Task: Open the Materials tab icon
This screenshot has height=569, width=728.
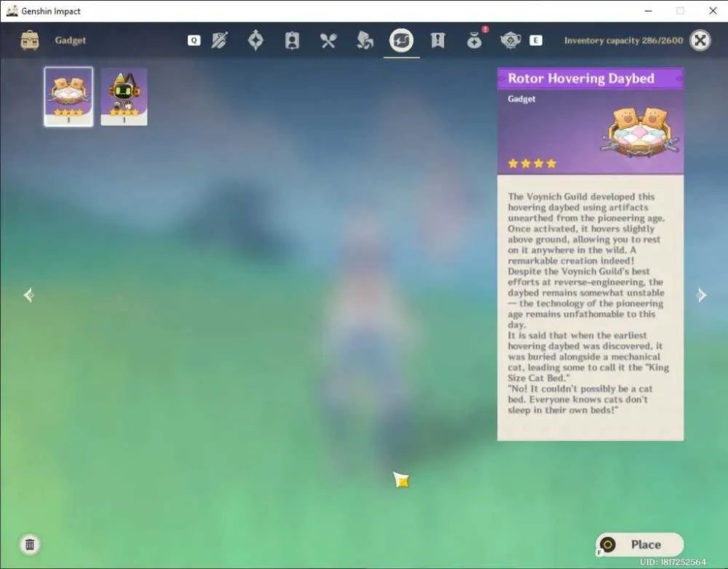Action: coord(365,40)
